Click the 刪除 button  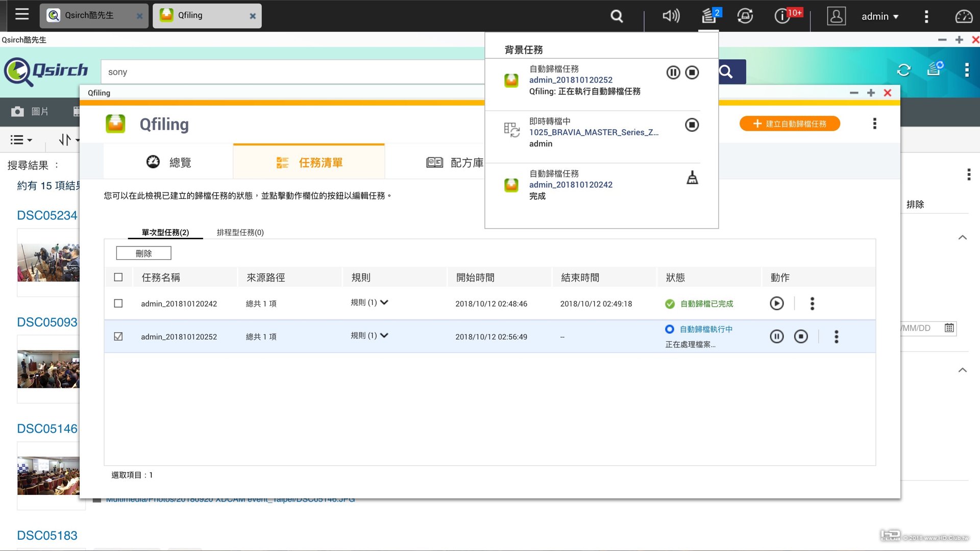pos(143,254)
